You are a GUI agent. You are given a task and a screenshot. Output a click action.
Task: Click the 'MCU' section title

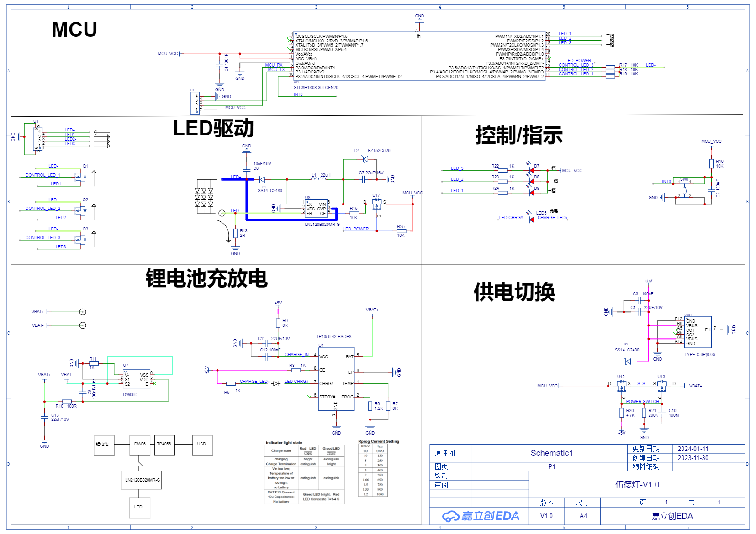(74, 30)
